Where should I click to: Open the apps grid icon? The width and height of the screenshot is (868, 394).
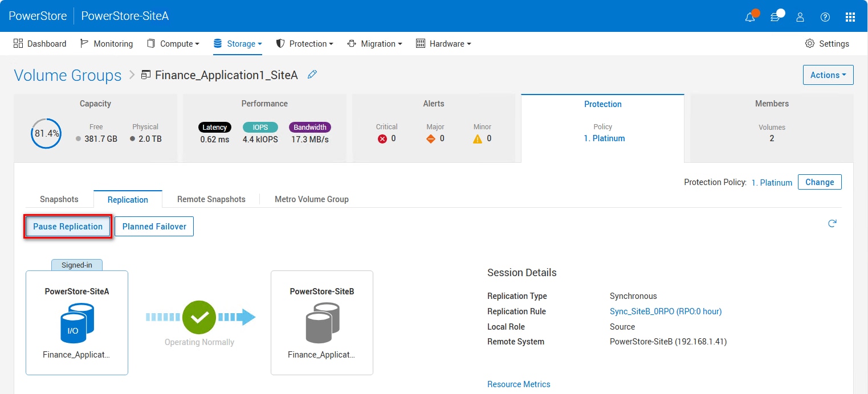850,17
